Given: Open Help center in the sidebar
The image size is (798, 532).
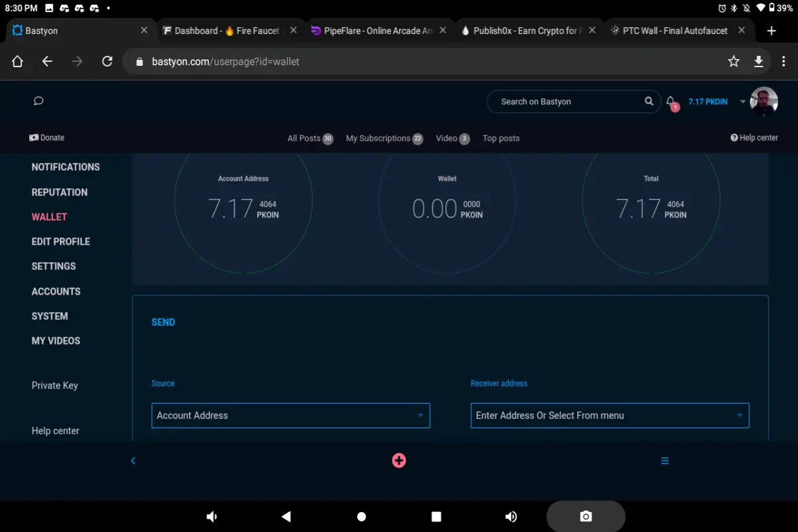Looking at the screenshot, I should (55, 431).
